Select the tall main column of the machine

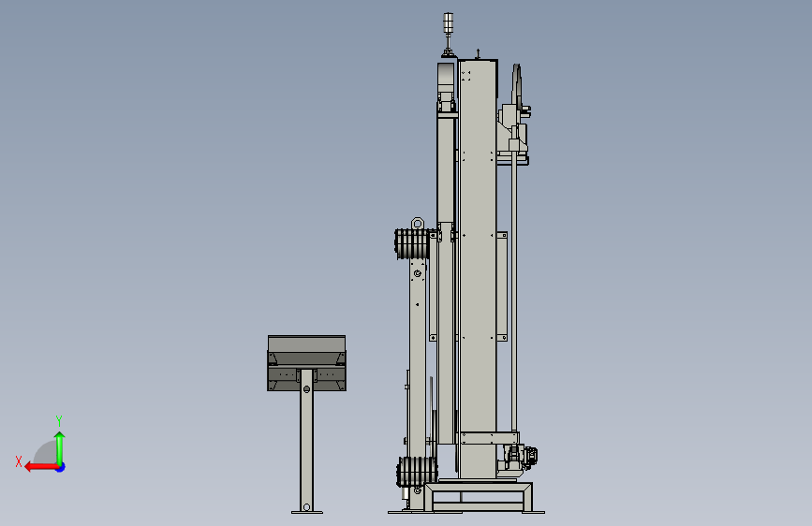pos(478,270)
